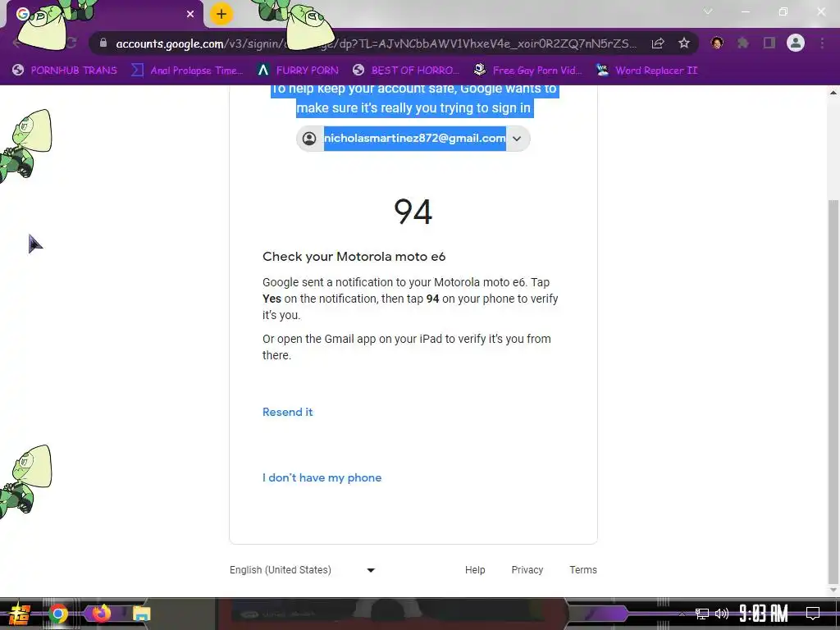840x630 pixels.
Task: Minimize the Chrome window
Action: (x=745, y=11)
